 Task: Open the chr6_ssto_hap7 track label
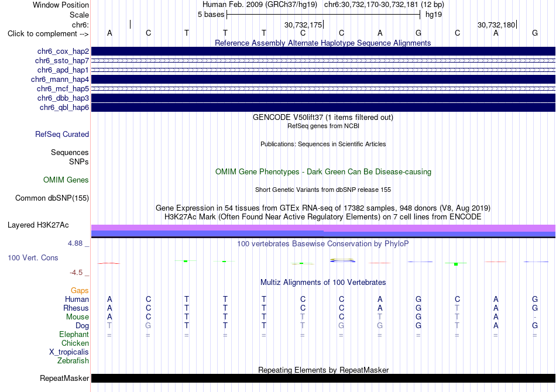[62, 61]
